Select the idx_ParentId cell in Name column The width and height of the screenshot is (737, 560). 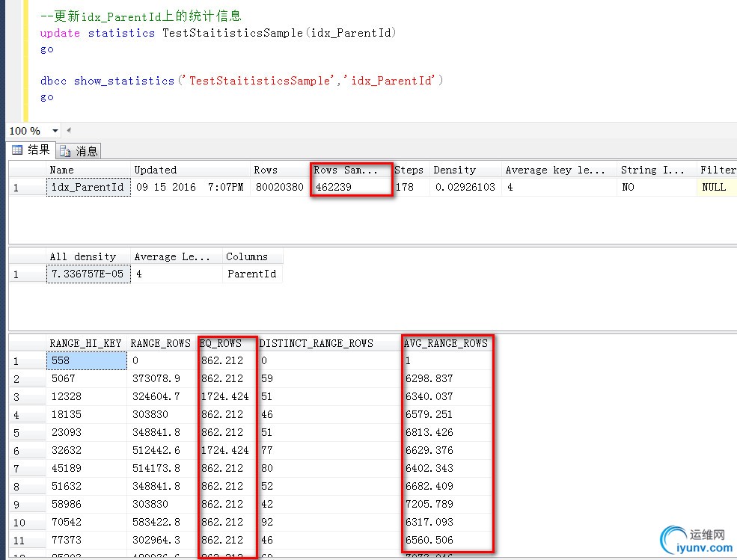click(x=88, y=187)
